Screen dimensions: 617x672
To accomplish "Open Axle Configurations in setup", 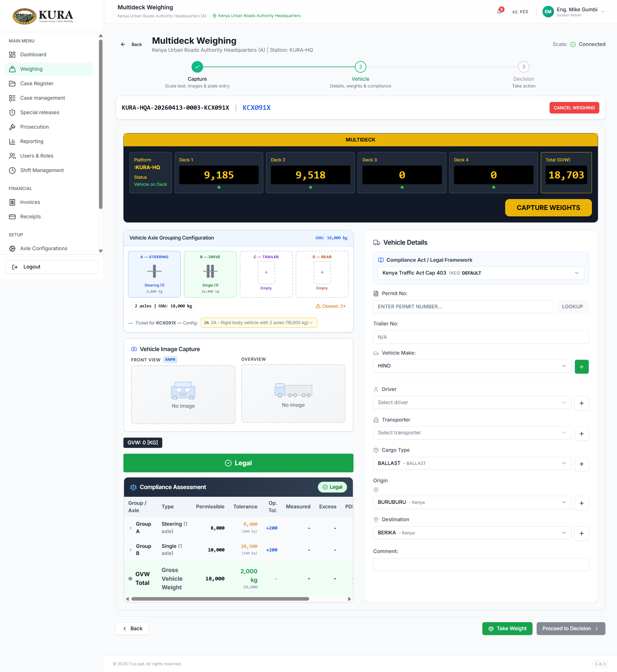I will tap(49, 249).
